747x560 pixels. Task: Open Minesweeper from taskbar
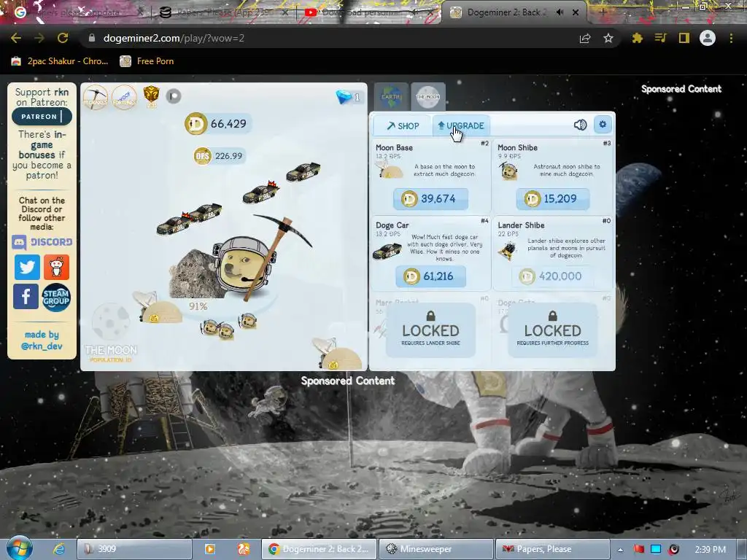coord(436,549)
